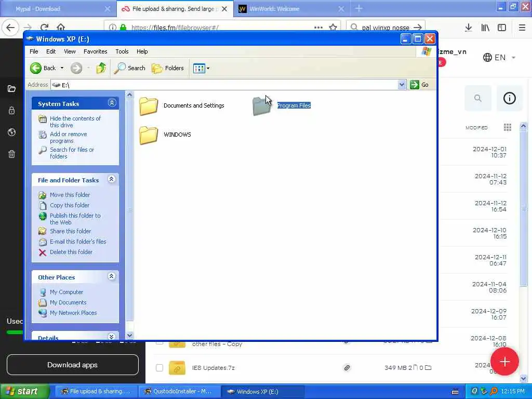Collapse the System Tasks panel
The height and width of the screenshot is (399, 532).
click(112, 103)
